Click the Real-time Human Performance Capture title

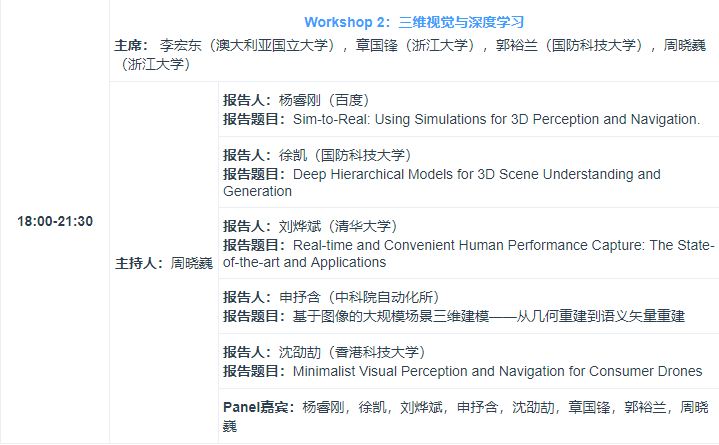click(x=503, y=245)
